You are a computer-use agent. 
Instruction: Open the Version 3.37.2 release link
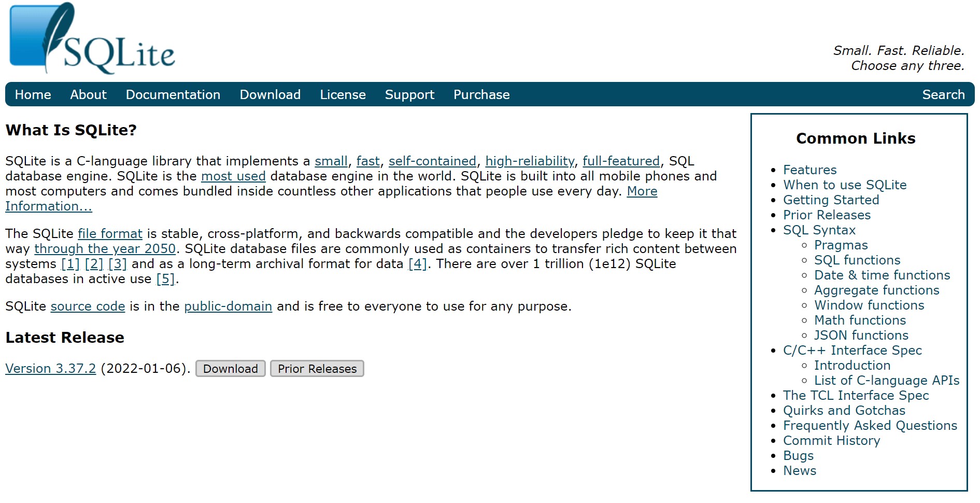[50, 368]
